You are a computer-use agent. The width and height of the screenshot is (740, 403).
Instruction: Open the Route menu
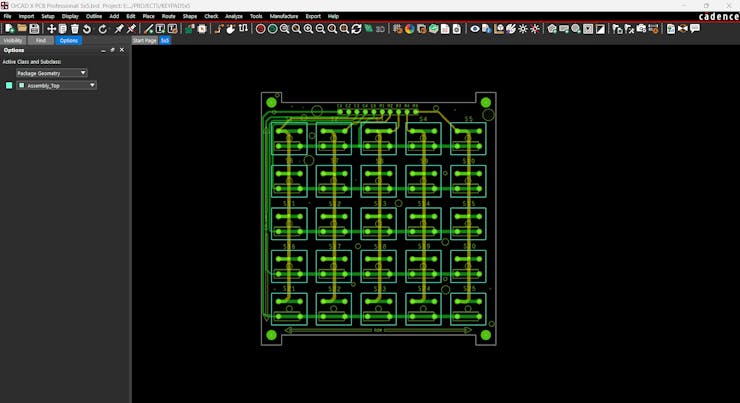pos(168,16)
